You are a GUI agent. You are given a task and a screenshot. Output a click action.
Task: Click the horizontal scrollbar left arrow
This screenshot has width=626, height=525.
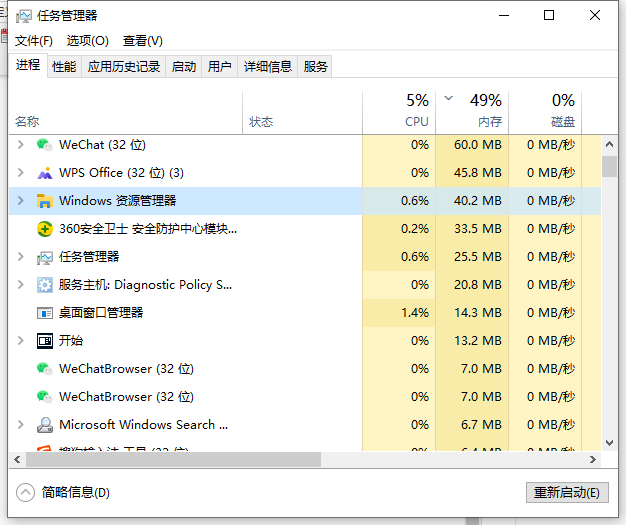[x=17, y=460]
